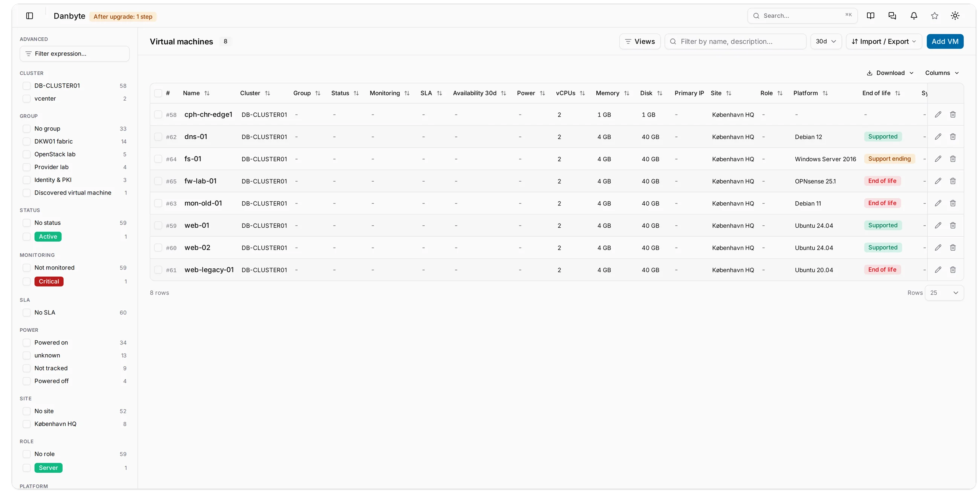Open the web-legacy-01 VM link
The height and width of the screenshot is (493, 980).
[209, 270]
